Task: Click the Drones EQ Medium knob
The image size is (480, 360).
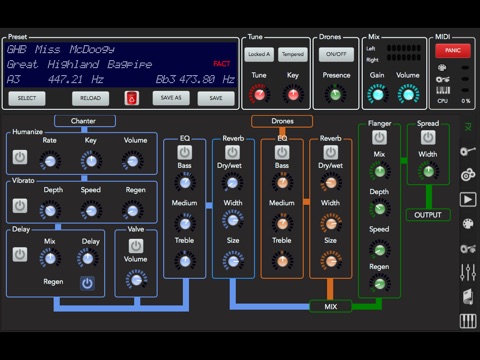Action: 282,224
